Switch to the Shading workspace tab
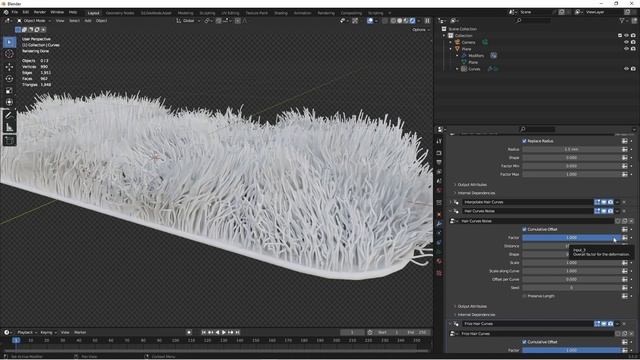Viewport: 640px width, 360px height. pos(281,13)
